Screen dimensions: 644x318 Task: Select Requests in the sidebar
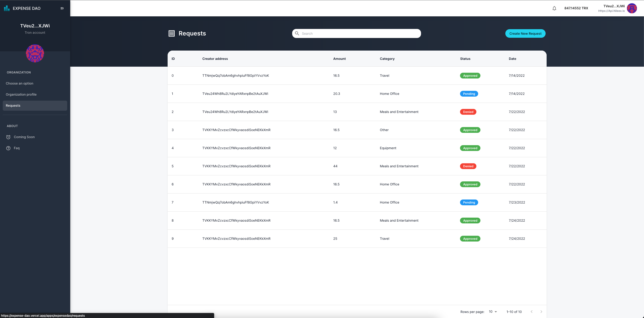tap(13, 106)
